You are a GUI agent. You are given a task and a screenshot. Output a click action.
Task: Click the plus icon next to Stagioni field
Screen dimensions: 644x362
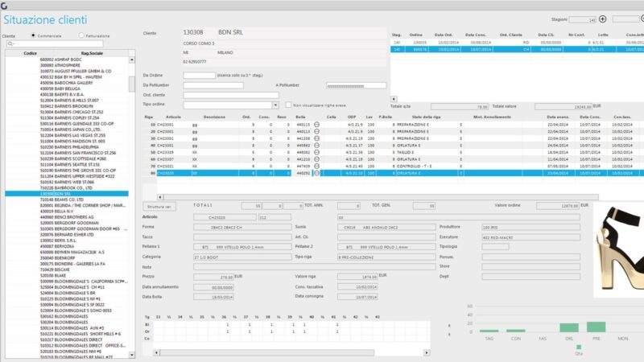pyautogui.click(x=602, y=19)
